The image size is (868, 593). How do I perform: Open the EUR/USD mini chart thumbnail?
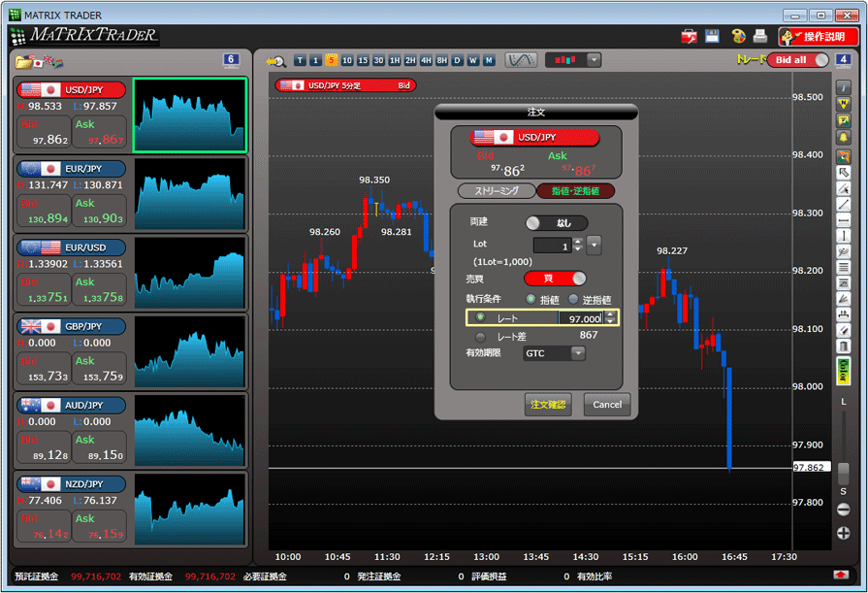click(x=189, y=273)
